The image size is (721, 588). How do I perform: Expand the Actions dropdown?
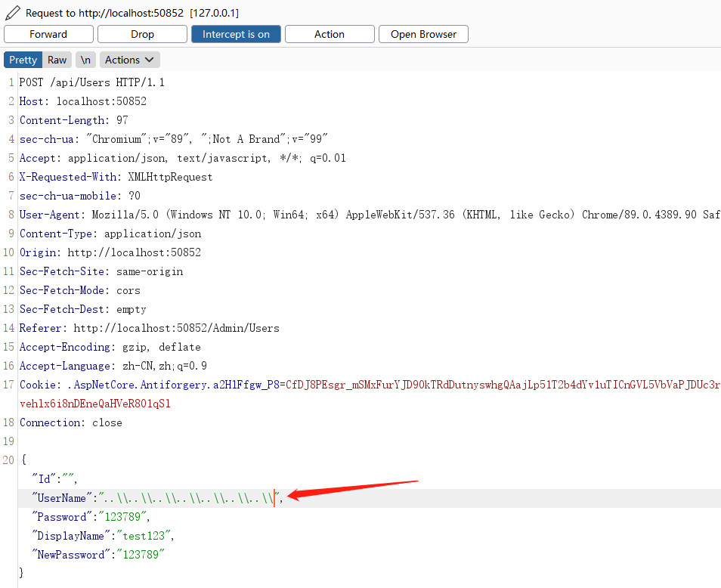(130, 60)
